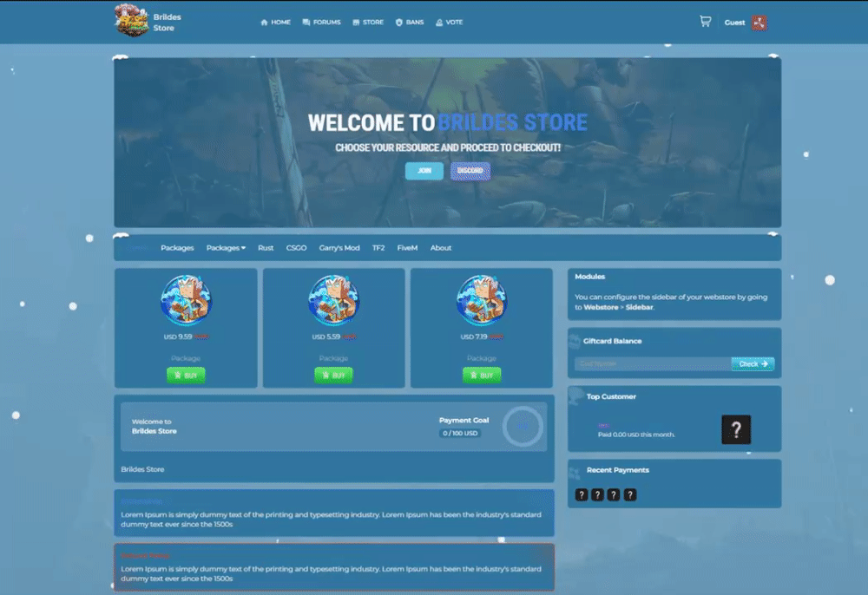The height and width of the screenshot is (595, 868).
Task: Click the 'USD 7.19' price text
Action: (x=474, y=337)
